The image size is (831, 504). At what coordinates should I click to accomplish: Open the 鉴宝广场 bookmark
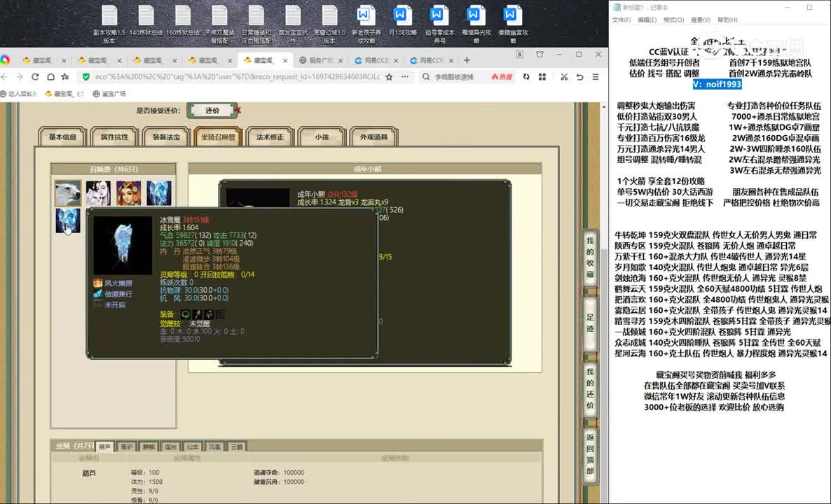pos(109,94)
